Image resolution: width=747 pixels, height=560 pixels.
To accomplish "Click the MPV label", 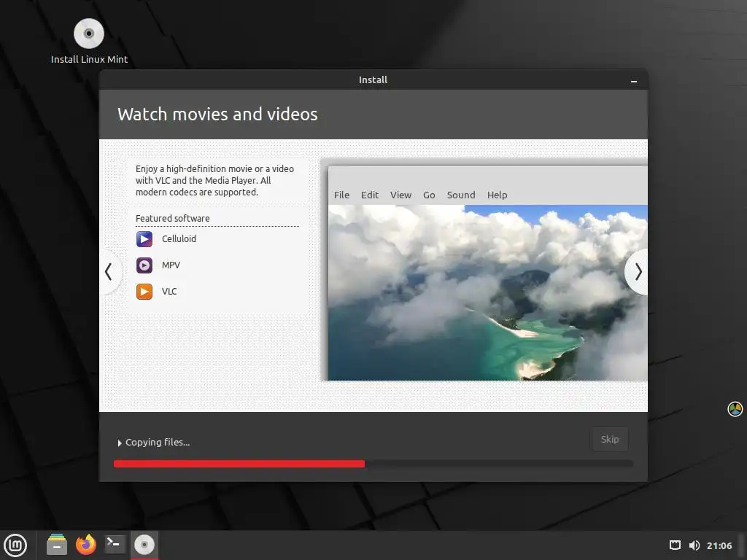I will click(171, 265).
